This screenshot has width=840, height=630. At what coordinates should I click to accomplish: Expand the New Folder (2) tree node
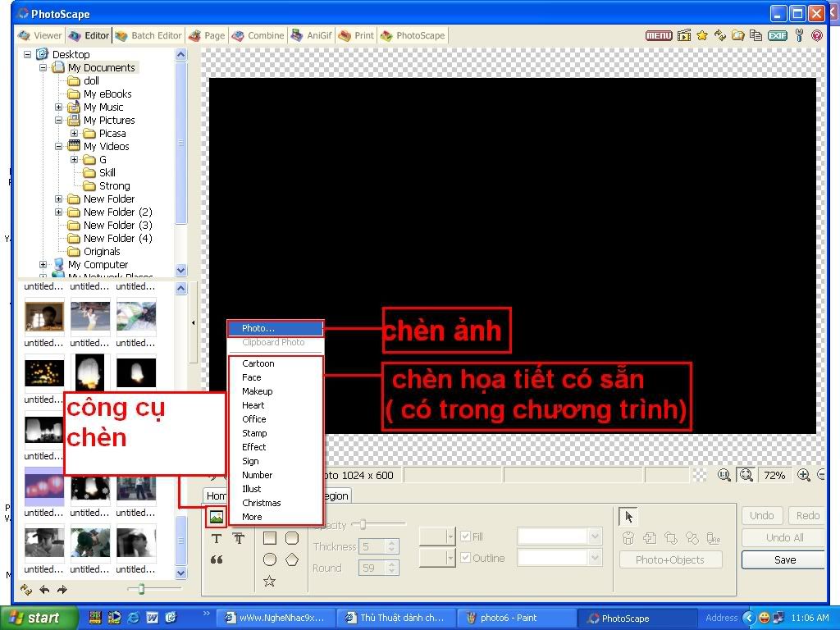pyautogui.click(x=59, y=212)
